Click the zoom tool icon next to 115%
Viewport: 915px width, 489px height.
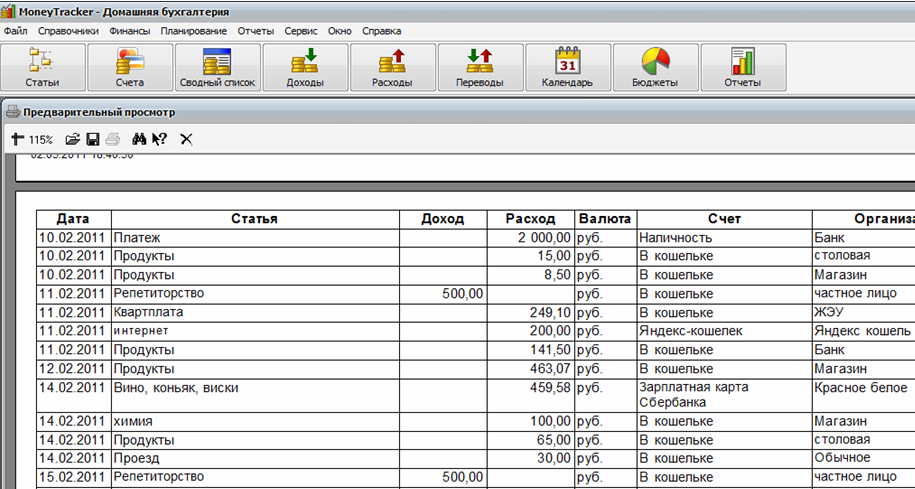pyautogui.click(x=18, y=139)
